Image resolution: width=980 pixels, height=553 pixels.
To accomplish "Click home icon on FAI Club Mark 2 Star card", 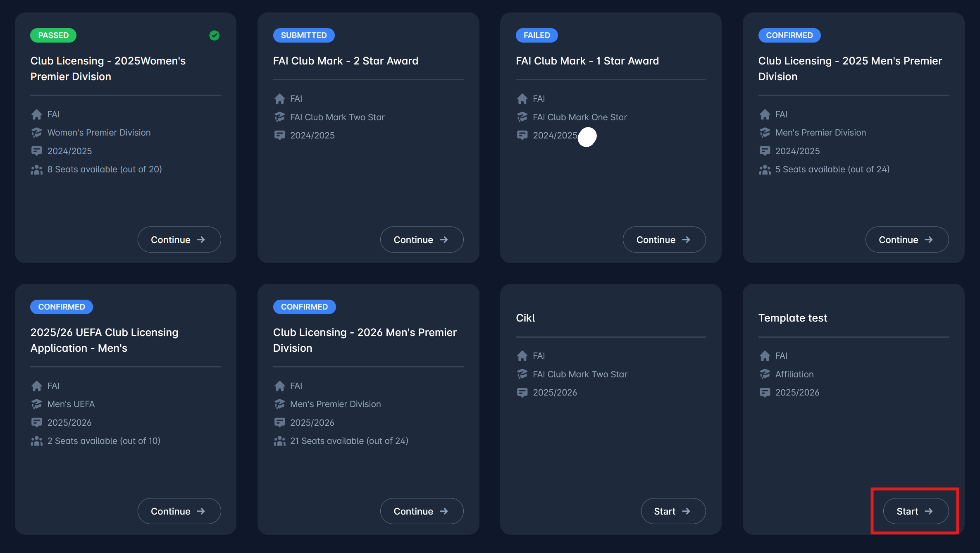I will (279, 99).
